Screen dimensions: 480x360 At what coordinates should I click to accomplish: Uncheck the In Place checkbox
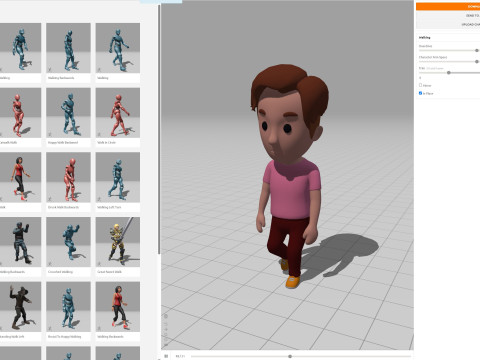[x=420, y=93]
